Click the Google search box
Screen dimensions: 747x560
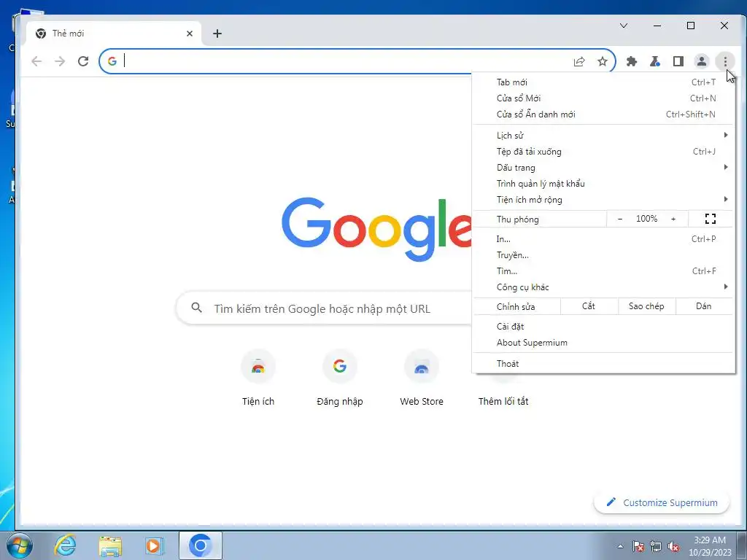coord(325,308)
